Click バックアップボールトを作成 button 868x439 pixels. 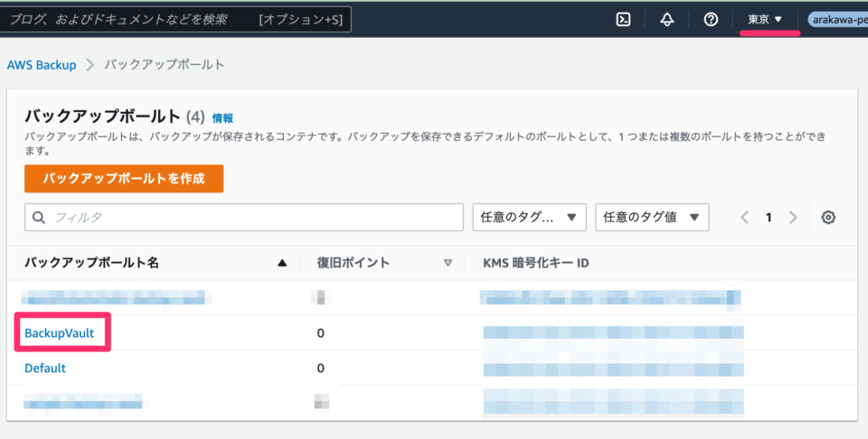click(x=124, y=179)
